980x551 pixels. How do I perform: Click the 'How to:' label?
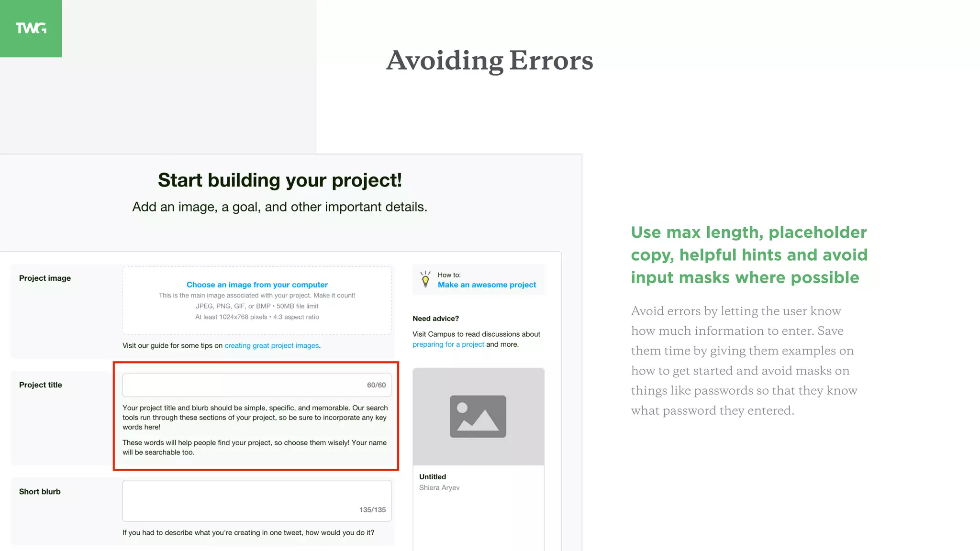click(x=449, y=275)
